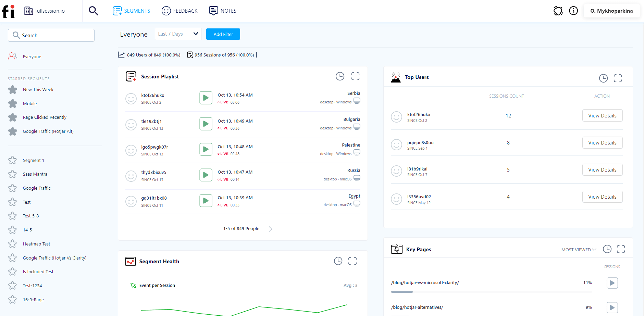This screenshot has width=644, height=316.
Task: Click the notification bell icon
Action: 558,11
